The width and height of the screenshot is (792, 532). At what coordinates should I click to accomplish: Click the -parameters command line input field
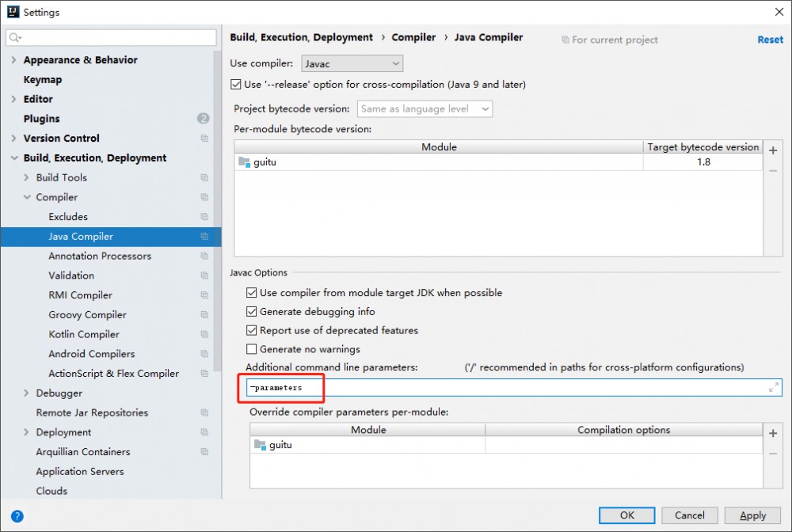[514, 388]
